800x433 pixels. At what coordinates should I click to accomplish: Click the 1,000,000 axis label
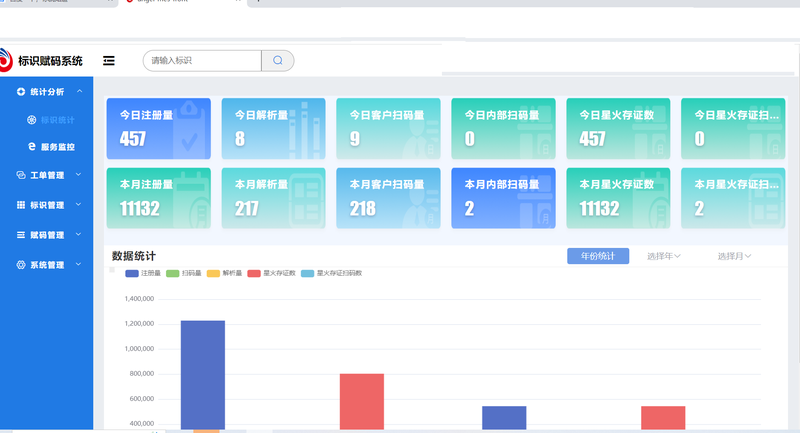tap(139, 349)
